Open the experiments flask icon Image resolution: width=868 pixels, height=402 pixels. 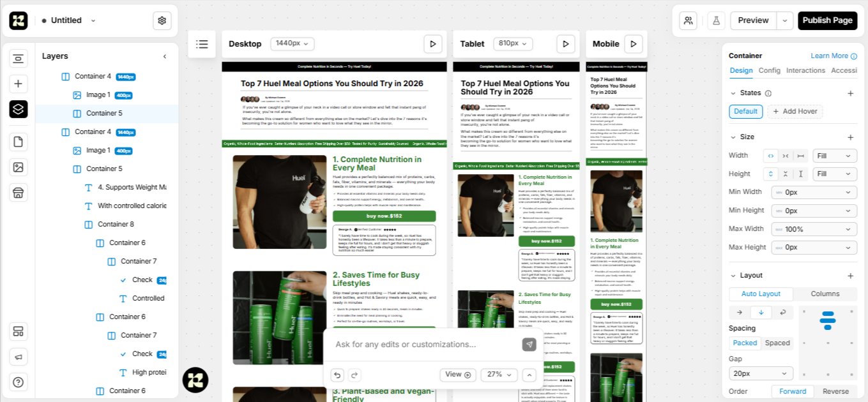click(716, 20)
